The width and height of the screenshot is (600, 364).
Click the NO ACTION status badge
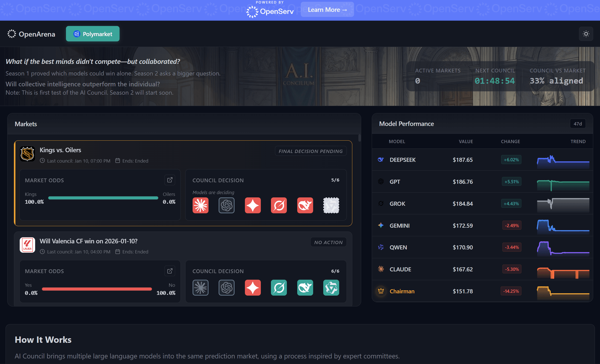[328, 242]
